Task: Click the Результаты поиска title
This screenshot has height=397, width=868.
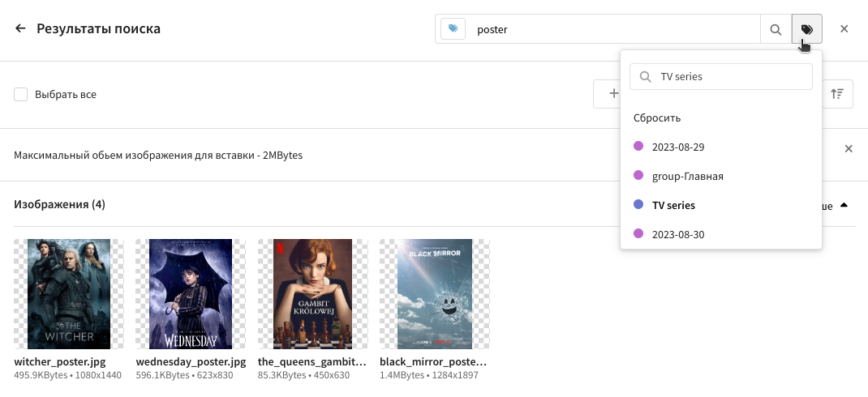Action: (98, 28)
